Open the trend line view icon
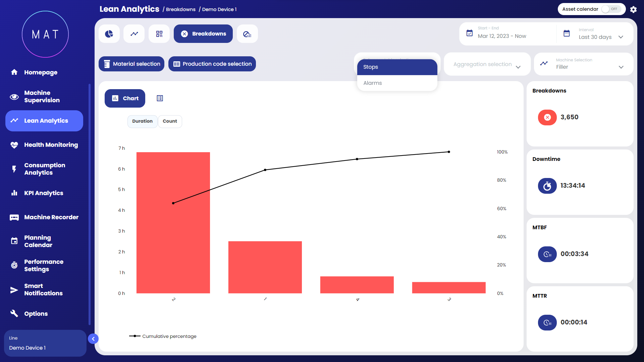Viewport: 644px width, 362px height. 134,34
